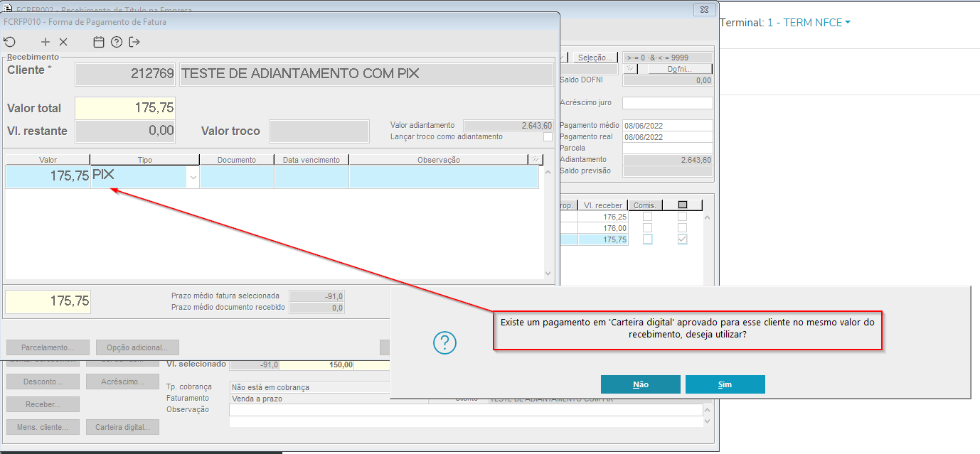Check 'Lançar troco como adiantamento' checkbox
This screenshot has width=980, height=454.
(x=548, y=136)
